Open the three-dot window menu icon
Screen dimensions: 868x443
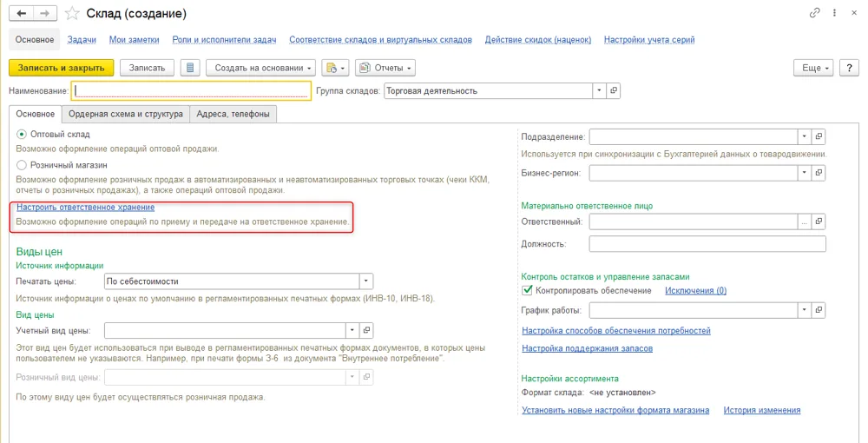click(x=834, y=13)
